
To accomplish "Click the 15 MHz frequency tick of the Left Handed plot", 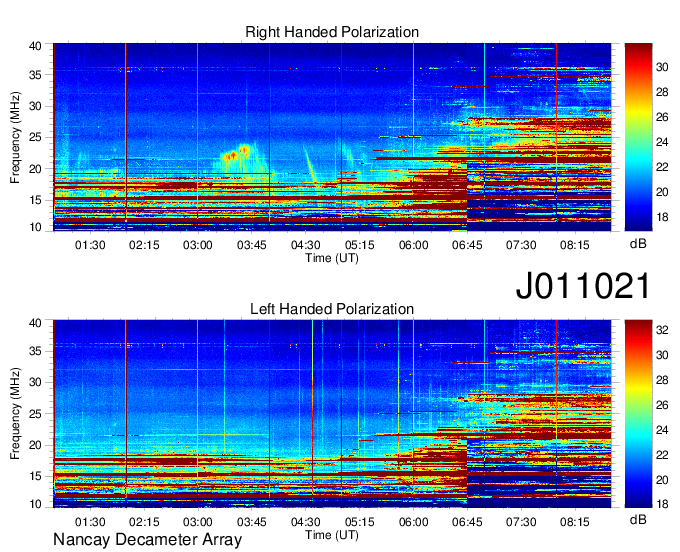I will pos(36,476).
